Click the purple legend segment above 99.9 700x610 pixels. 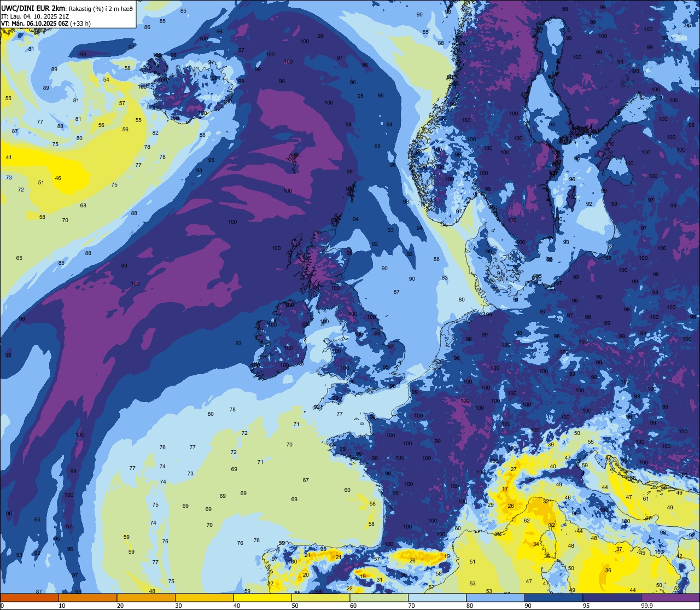coord(670,597)
